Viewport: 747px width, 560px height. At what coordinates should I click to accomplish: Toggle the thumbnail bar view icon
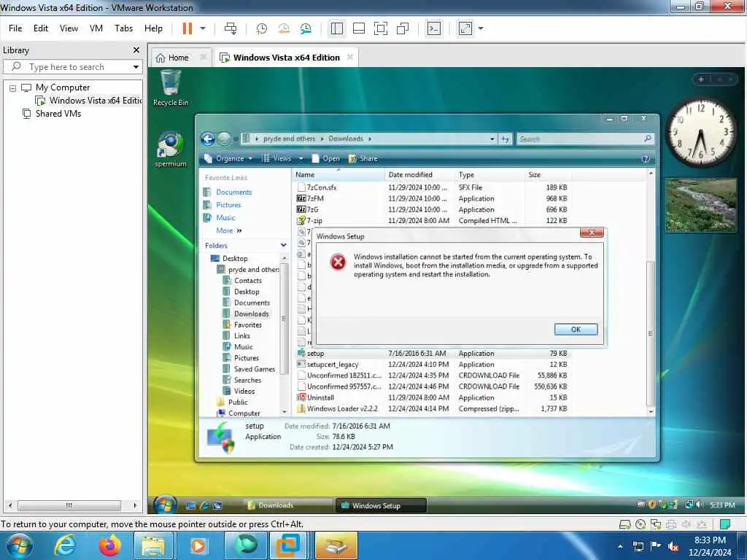coord(359,28)
